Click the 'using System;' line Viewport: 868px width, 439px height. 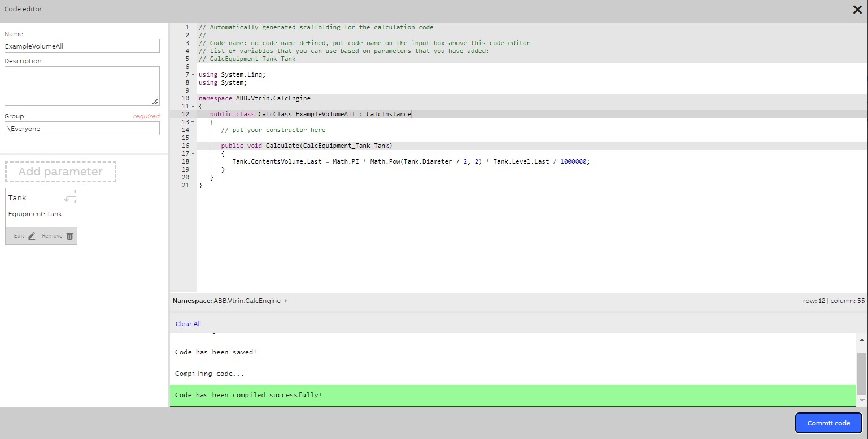(223, 82)
